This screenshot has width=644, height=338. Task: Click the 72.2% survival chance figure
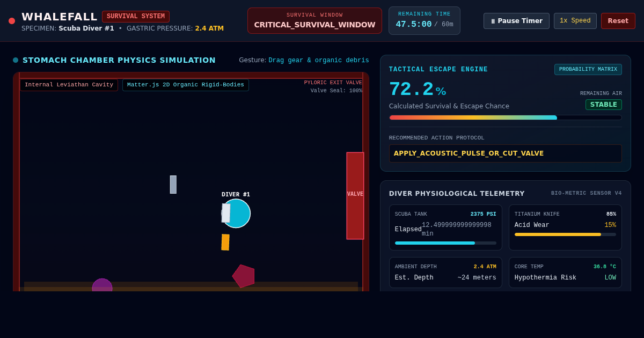click(x=418, y=90)
